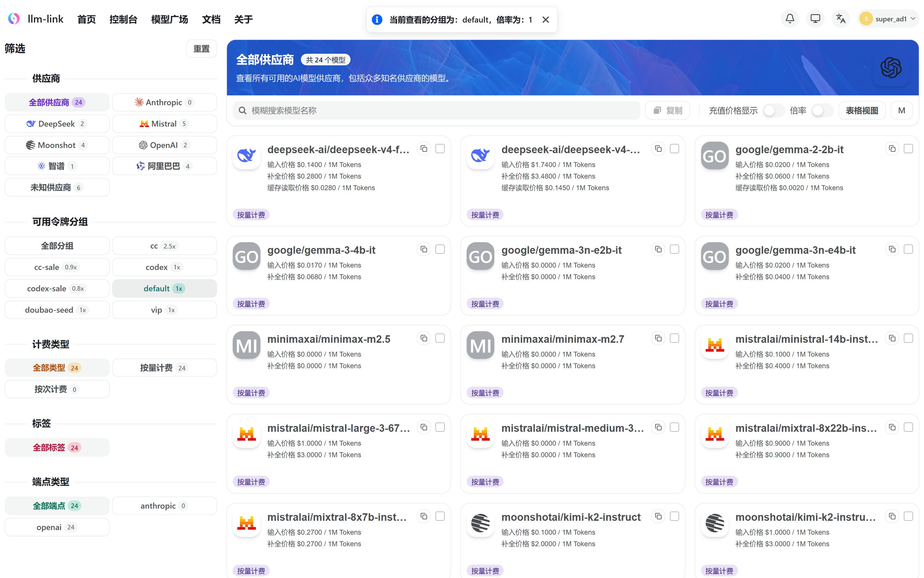The image size is (924, 578).
Task: Copy the mixtral-8x22b-ins model name
Action: tap(892, 427)
